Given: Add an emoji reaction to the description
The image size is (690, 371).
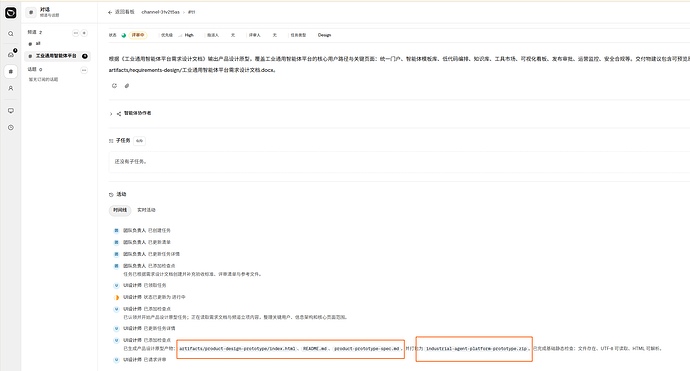Looking at the screenshot, I should (x=114, y=86).
